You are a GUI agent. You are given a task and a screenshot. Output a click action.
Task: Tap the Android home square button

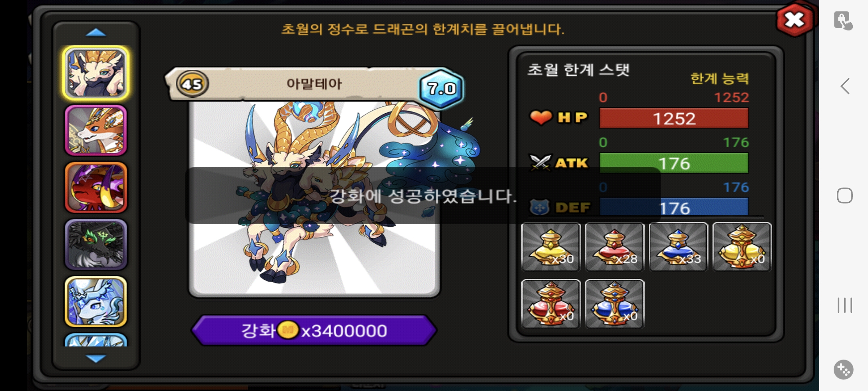tap(845, 195)
